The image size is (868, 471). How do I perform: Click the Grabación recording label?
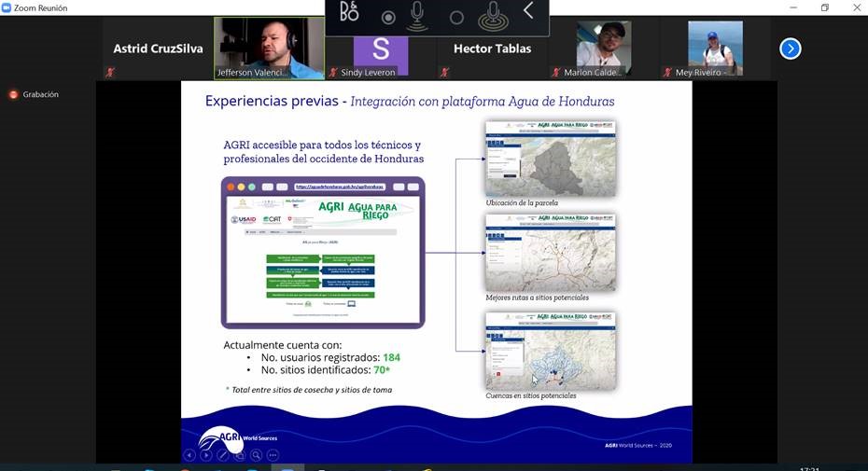coord(40,94)
